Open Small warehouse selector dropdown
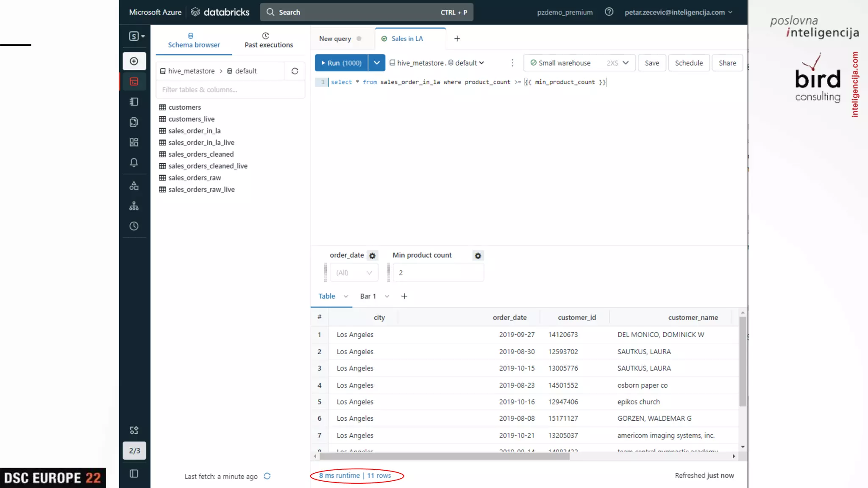This screenshot has width=868, height=488. (579, 63)
